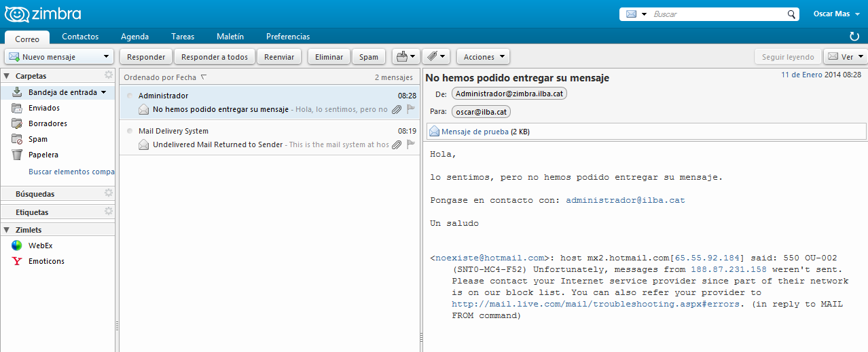The width and height of the screenshot is (868, 352).
Task: Open the Agenda tab
Action: 134,37
